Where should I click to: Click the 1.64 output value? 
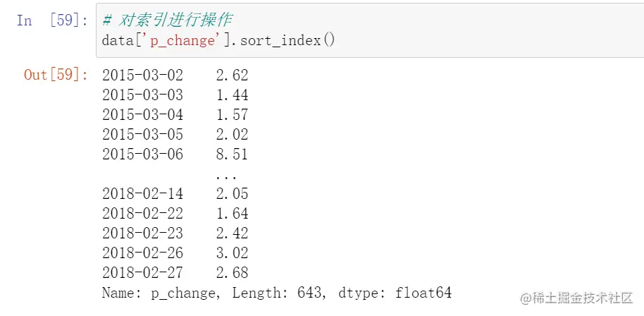(x=233, y=213)
